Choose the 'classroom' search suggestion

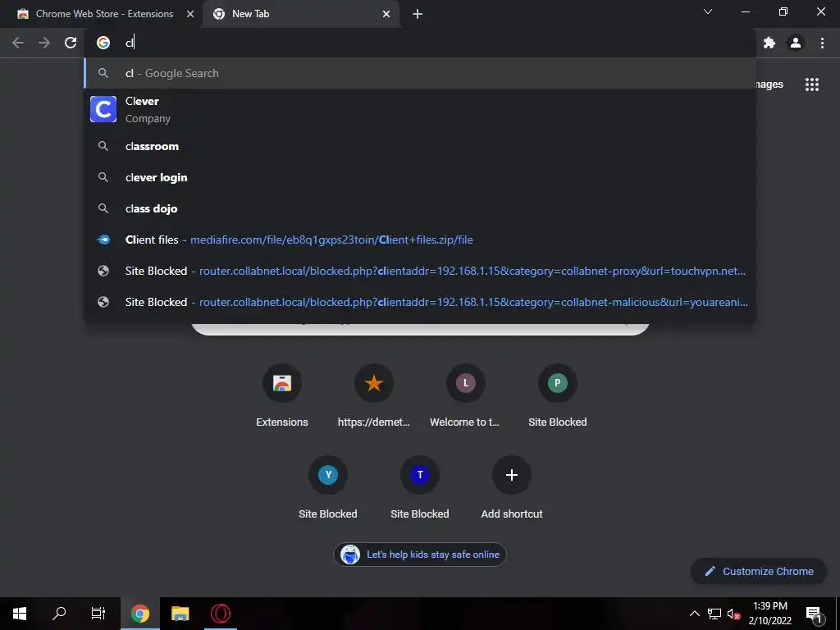pos(419,146)
